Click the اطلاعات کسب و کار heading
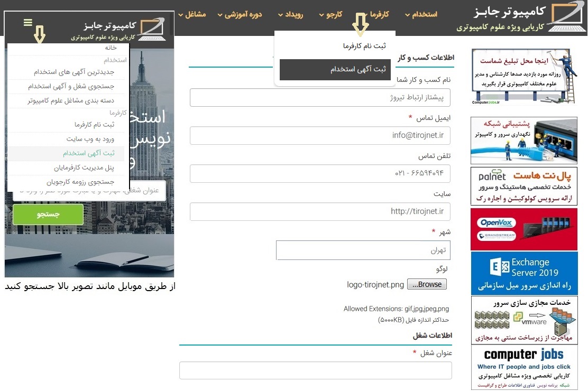 click(x=426, y=58)
